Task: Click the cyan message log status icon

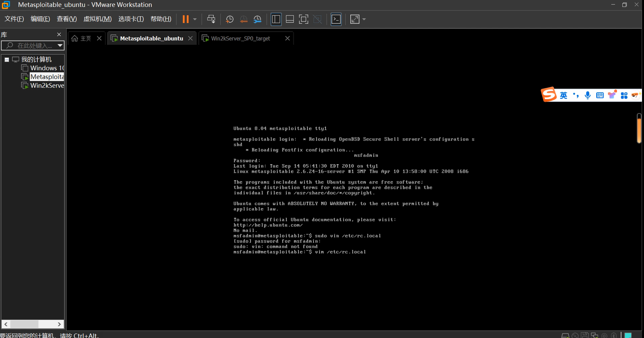Action: coord(628,335)
